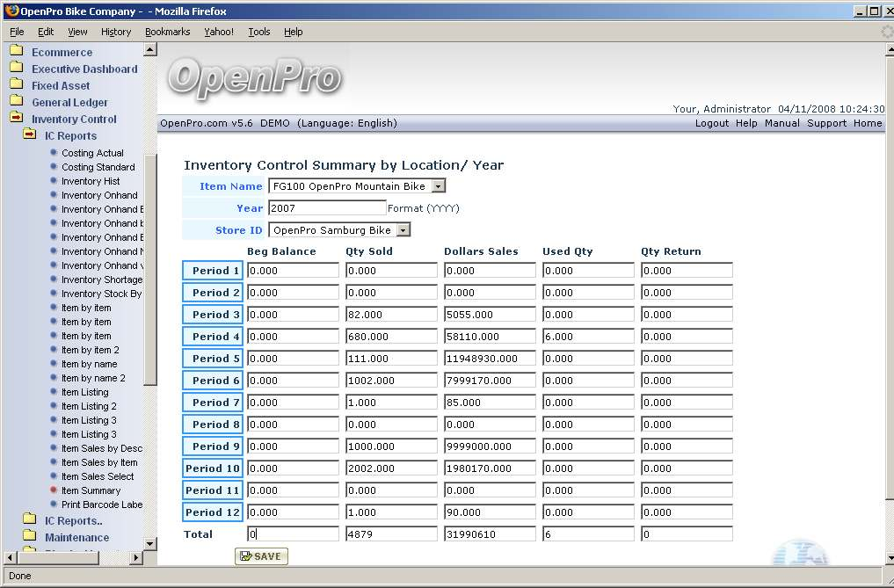The width and height of the screenshot is (894, 588).
Task: Expand the IC Reports.. tree folder
Action: point(29,520)
